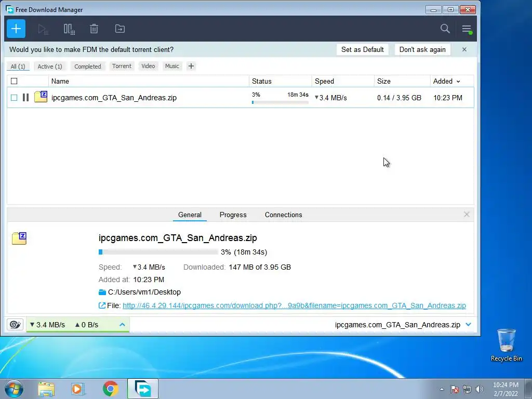Show Completed downloads filter
The image size is (532, 399).
(88, 66)
